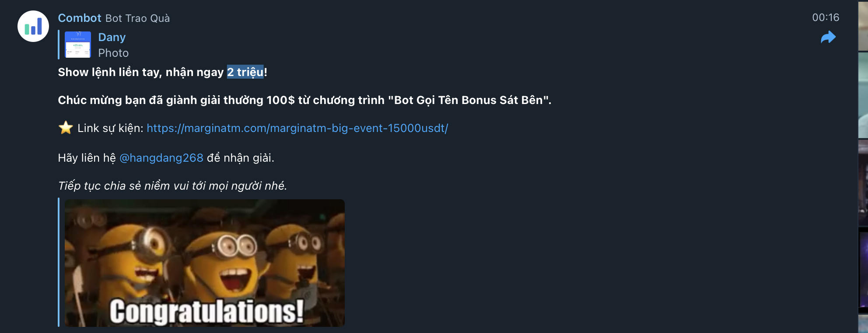Click the "Chúc mừng bạn" prize sentence
Image resolution: width=868 pixels, height=333 pixels.
[304, 100]
